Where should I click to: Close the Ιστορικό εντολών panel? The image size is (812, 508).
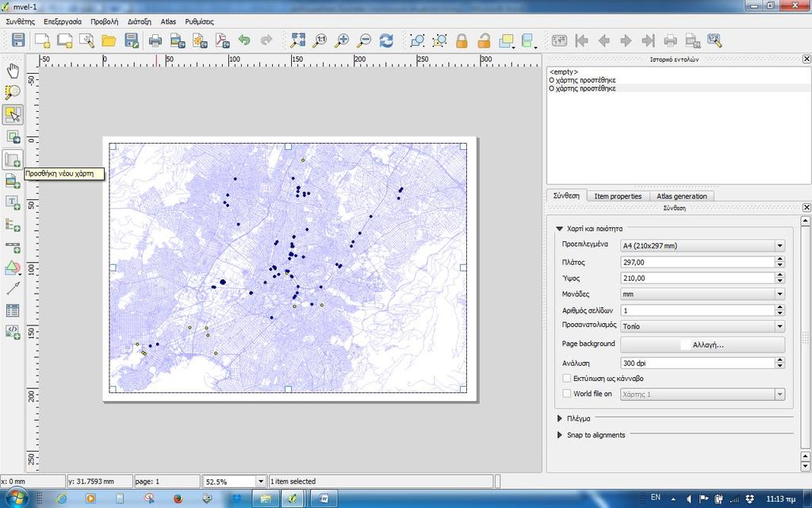[x=806, y=59]
